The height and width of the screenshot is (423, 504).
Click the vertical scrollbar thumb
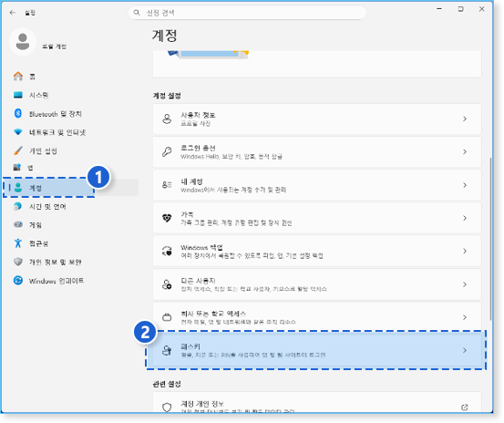click(x=490, y=239)
